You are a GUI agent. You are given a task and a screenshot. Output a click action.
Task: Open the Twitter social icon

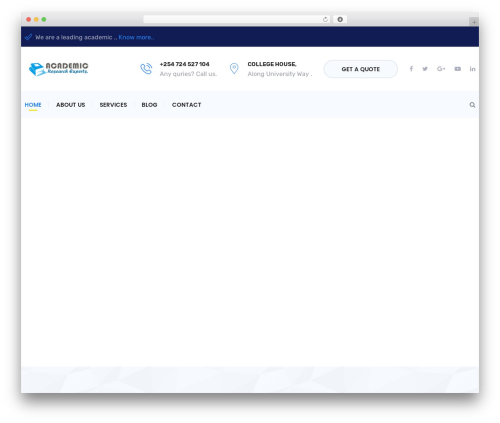click(425, 69)
